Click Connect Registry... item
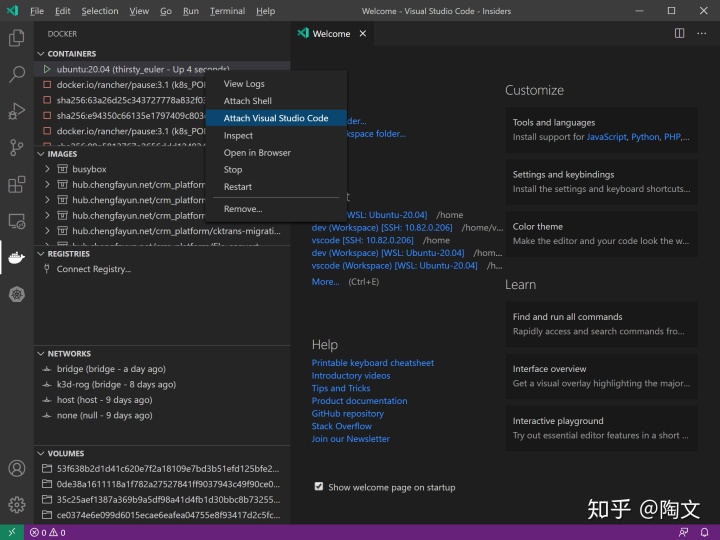Viewport: 720px width, 540px height. coord(94,269)
